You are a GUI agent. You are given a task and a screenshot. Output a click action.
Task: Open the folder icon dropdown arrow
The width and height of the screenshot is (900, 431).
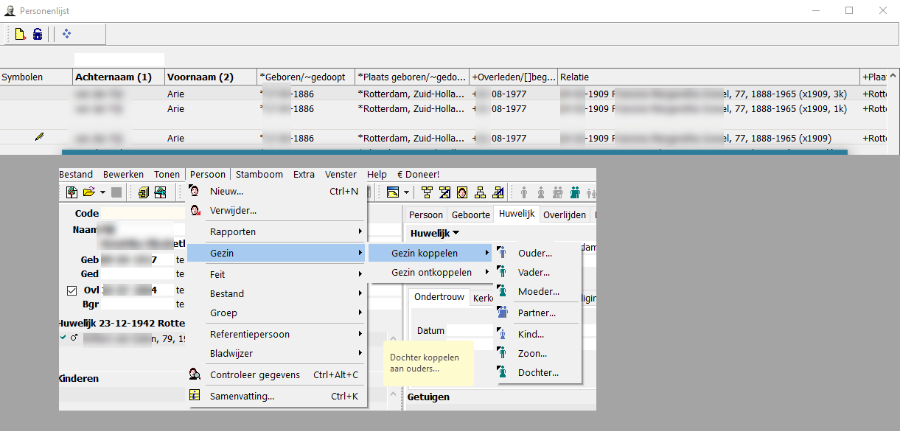(101, 192)
